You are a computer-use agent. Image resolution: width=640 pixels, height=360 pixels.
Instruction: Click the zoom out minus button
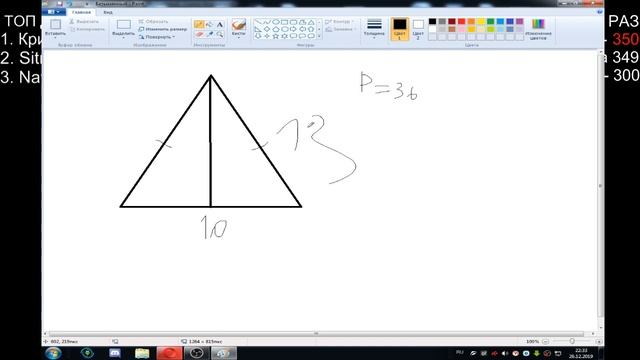pyautogui.click(x=546, y=341)
